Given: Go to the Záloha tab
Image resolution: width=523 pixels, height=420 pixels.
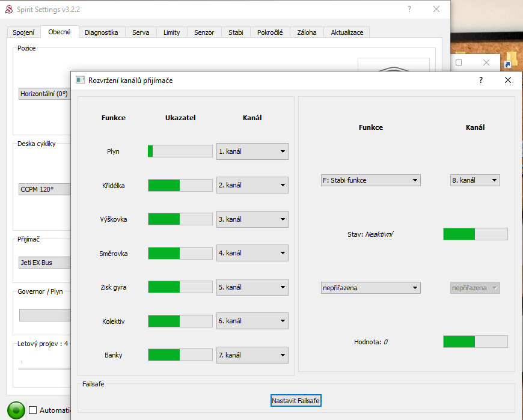Looking at the screenshot, I should coord(307,32).
